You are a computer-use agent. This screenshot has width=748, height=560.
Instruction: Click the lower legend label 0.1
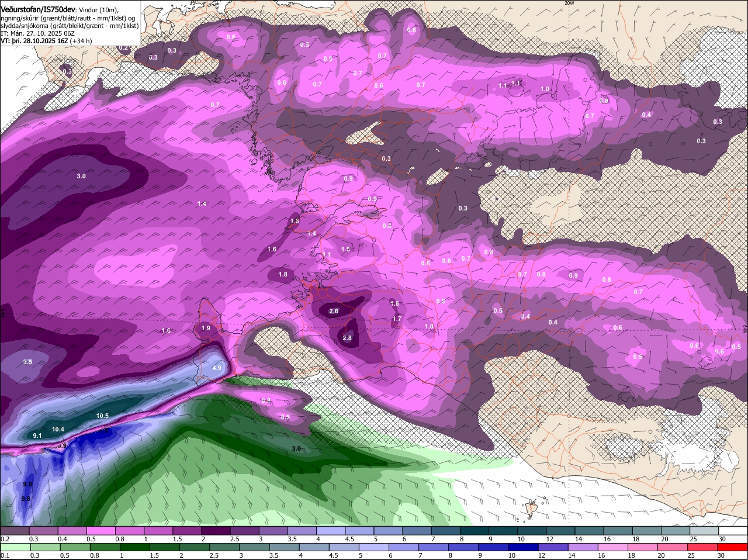(x=5, y=555)
